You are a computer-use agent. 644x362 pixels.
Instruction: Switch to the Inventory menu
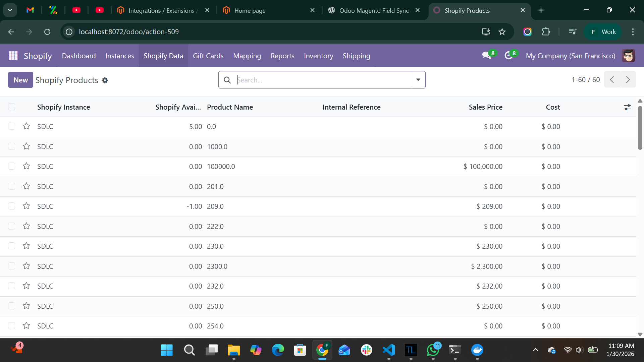pyautogui.click(x=318, y=56)
